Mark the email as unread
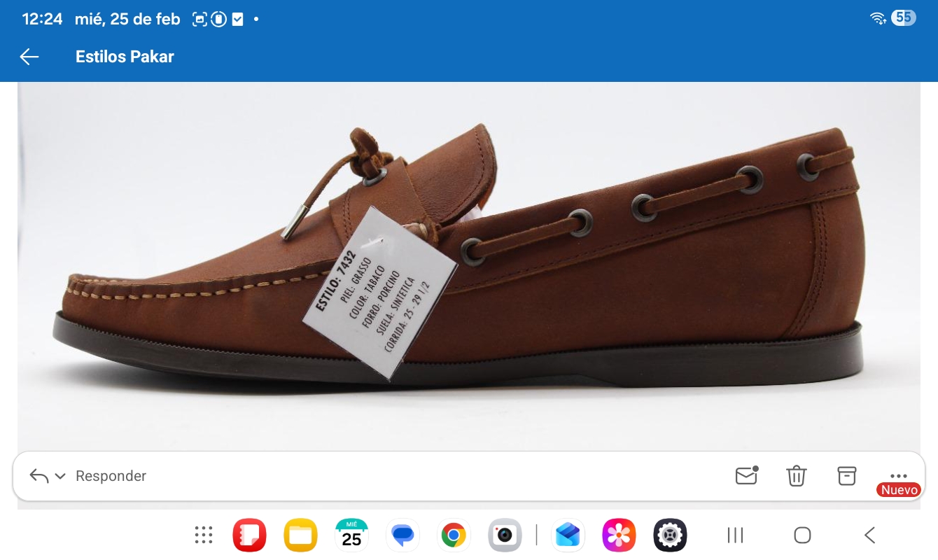The width and height of the screenshot is (938, 560). pyautogui.click(x=746, y=475)
